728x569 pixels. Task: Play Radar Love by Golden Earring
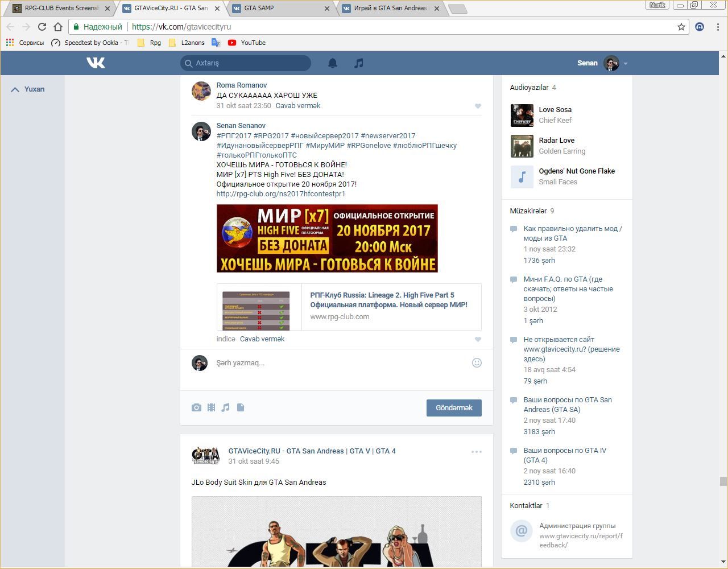(522, 146)
